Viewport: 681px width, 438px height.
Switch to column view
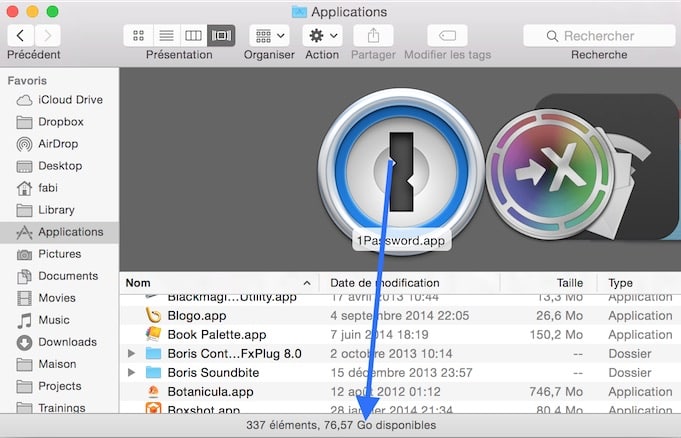193,36
